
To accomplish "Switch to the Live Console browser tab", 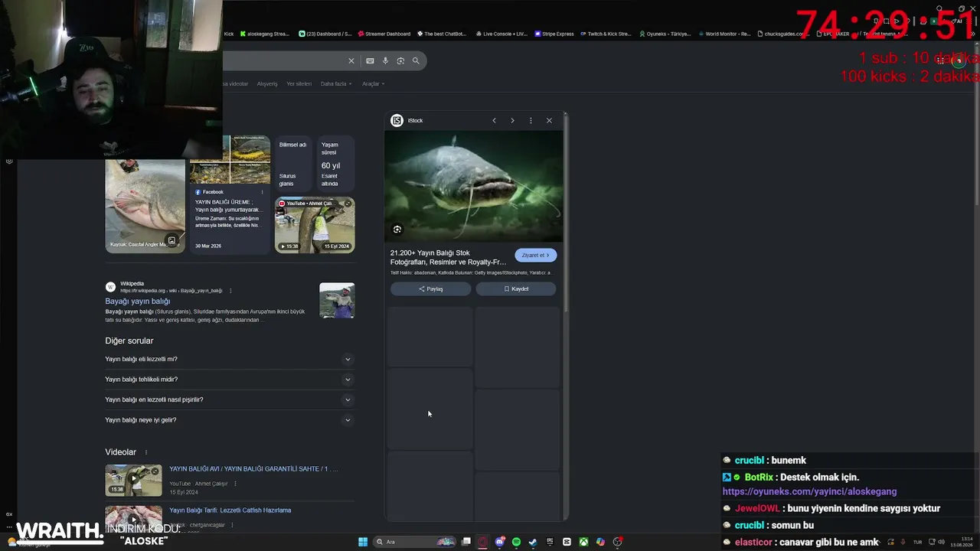I will (x=501, y=34).
